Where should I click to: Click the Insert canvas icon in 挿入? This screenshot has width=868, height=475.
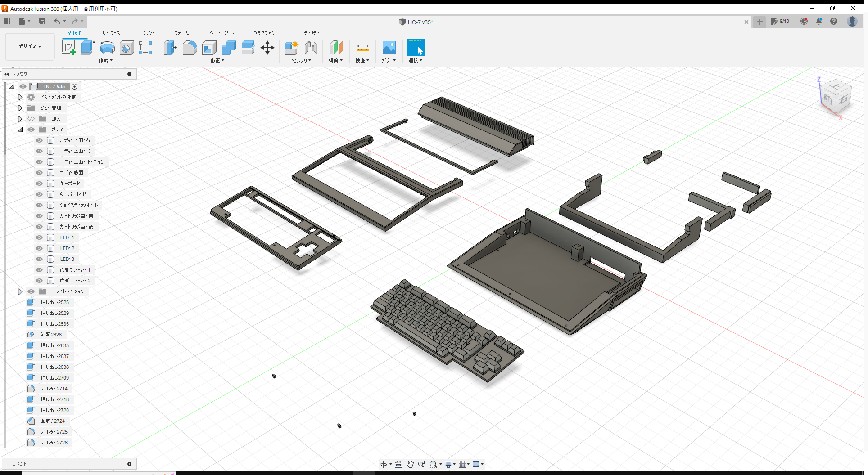pyautogui.click(x=389, y=47)
